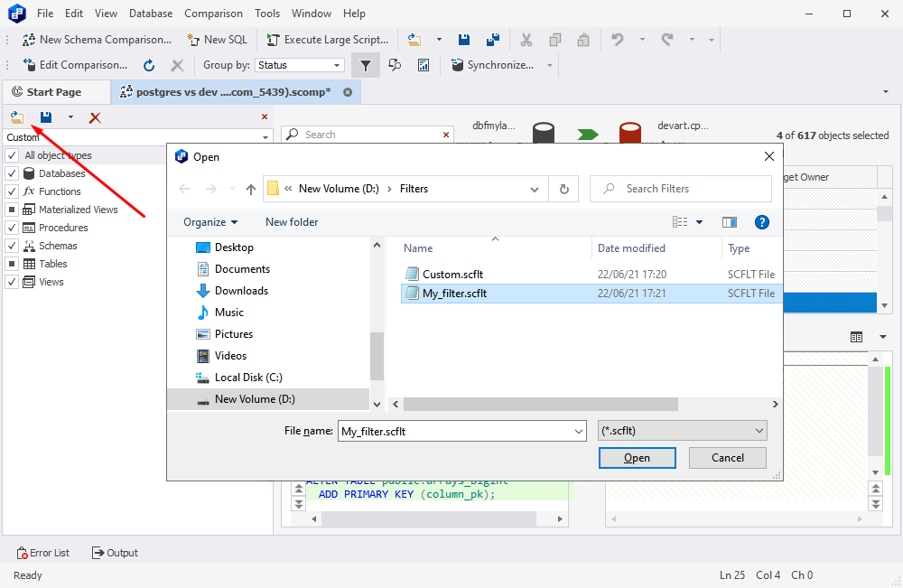The image size is (903, 588).
Task: Toggle Tables checkbox
Action: [x=12, y=264]
